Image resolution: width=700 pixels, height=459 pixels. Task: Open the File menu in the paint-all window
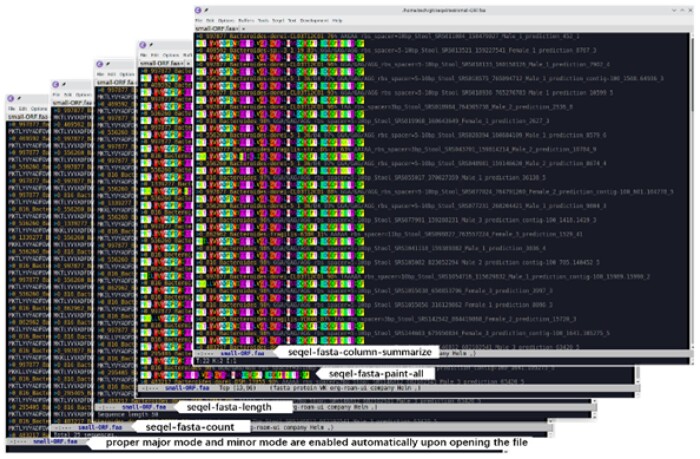pyautogui.click(x=144, y=55)
